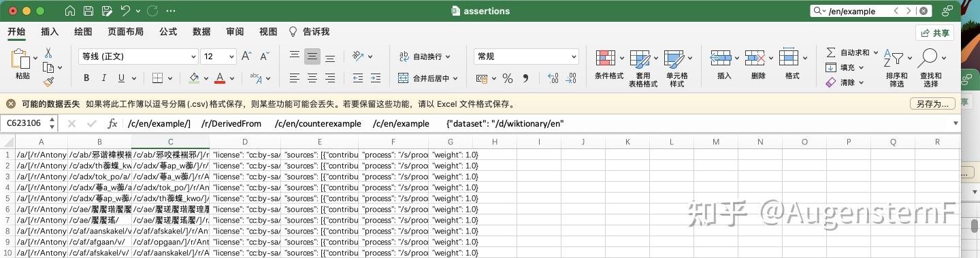
Task: Toggle Bold formatting
Action: pos(86,78)
